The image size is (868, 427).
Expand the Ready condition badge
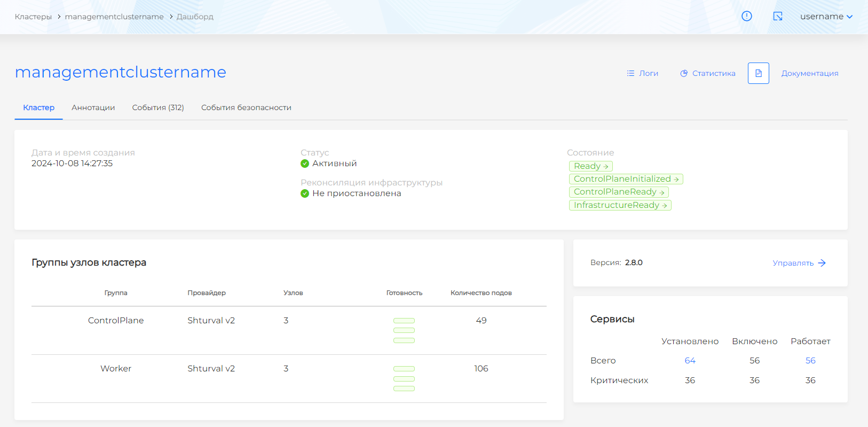pyautogui.click(x=590, y=166)
